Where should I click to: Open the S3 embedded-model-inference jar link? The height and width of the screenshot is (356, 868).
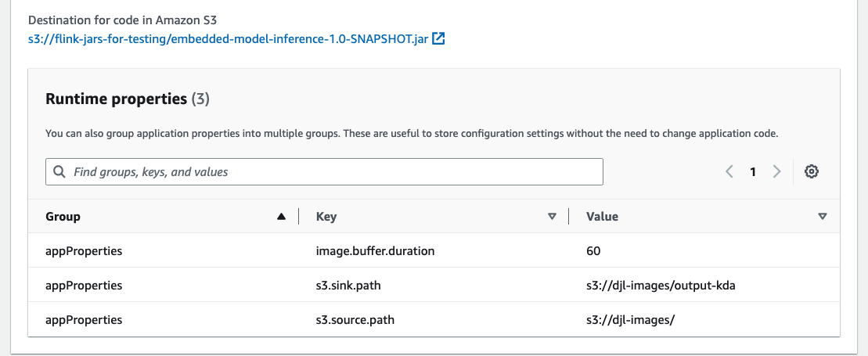(x=228, y=39)
